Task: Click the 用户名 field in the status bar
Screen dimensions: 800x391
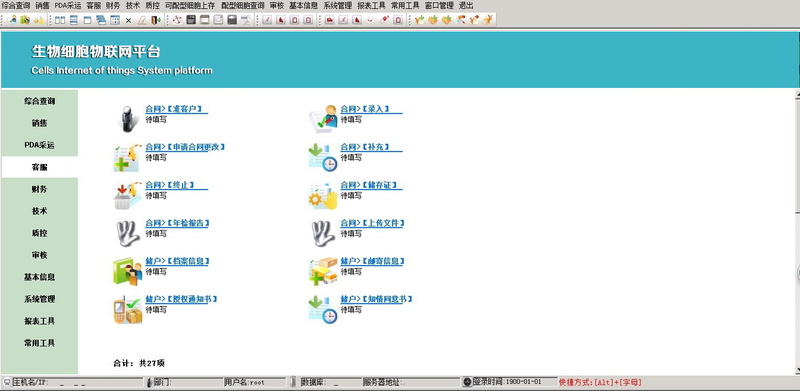Action: coord(255,382)
